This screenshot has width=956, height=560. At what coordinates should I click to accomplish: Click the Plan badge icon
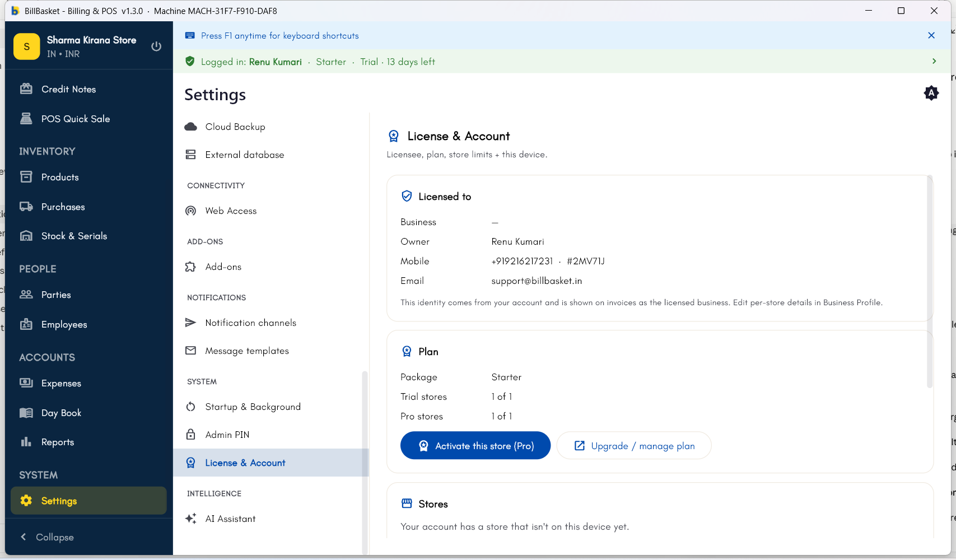pos(407,351)
